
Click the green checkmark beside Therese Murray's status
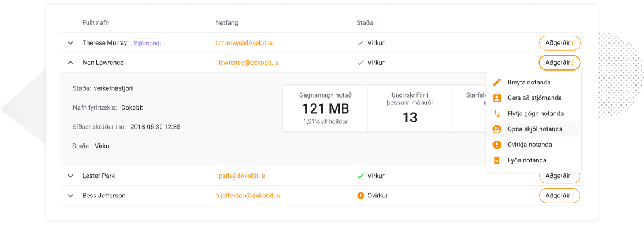[360, 42]
